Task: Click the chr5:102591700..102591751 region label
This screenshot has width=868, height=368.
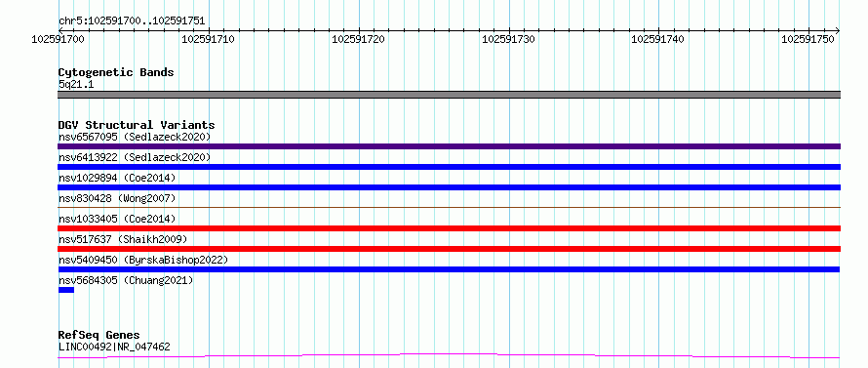Action: click(132, 21)
